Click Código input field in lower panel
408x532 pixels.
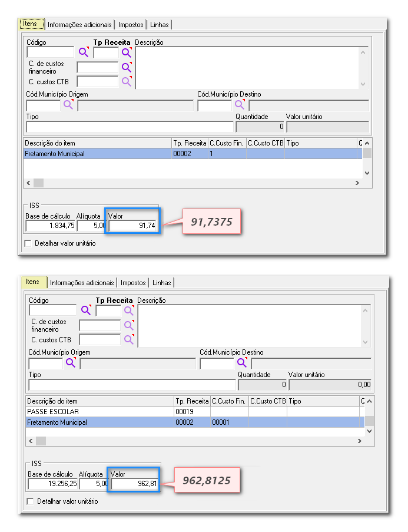coord(52,310)
